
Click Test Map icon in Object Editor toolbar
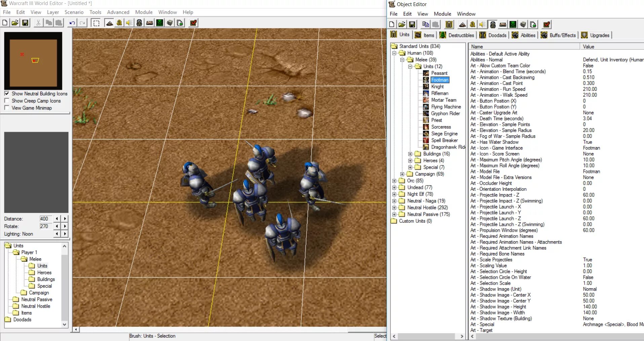click(x=547, y=24)
